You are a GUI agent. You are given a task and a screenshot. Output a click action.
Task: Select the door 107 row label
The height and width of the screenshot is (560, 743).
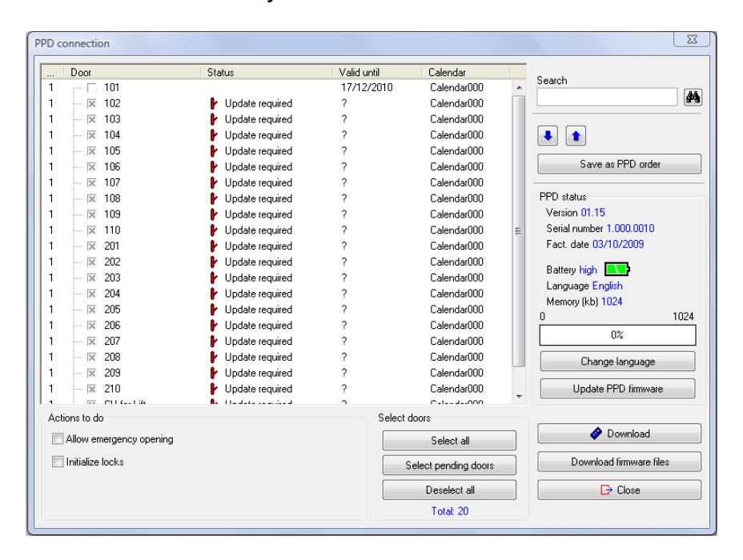[x=112, y=182]
